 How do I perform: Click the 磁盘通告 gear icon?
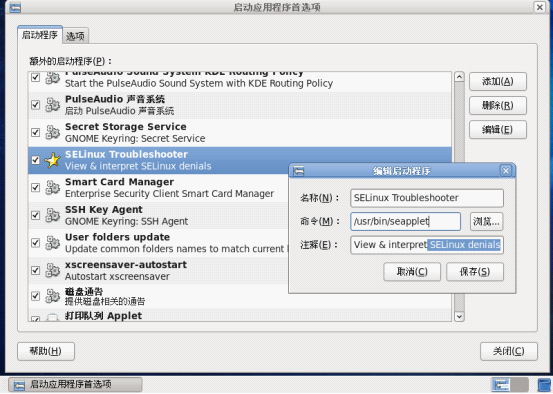(x=53, y=296)
